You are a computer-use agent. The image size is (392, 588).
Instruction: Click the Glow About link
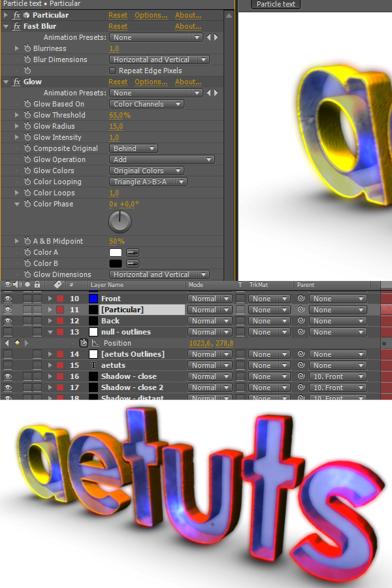(x=188, y=82)
